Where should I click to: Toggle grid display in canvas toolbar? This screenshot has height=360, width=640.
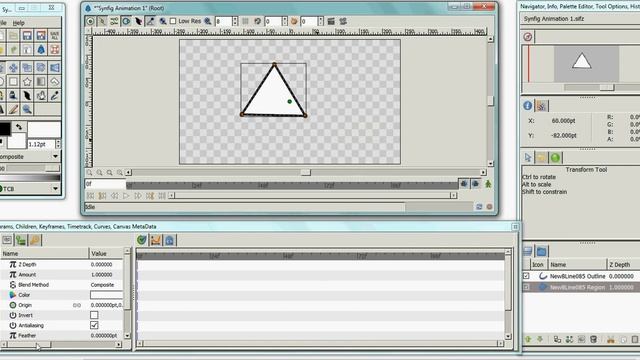tap(245, 21)
